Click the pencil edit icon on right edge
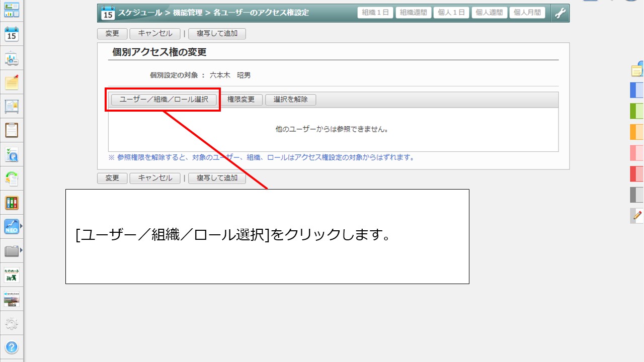This screenshot has height=362, width=644. [637, 216]
